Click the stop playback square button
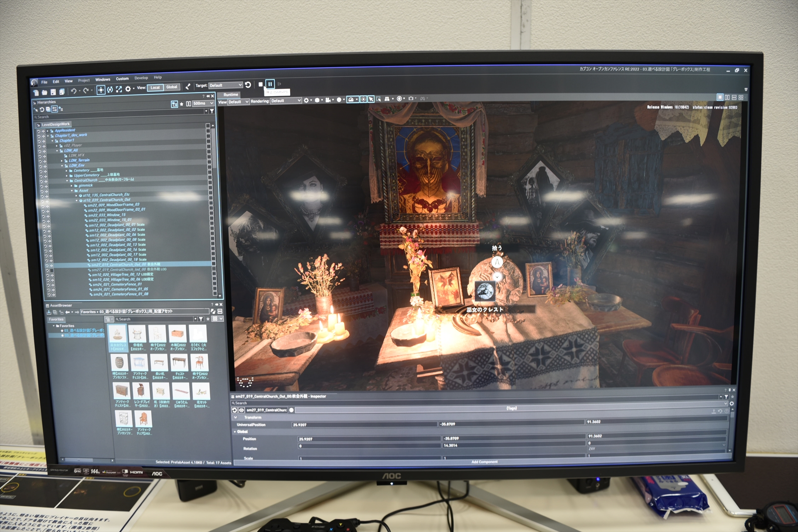798x532 pixels. pyautogui.click(x=261, y=84)
